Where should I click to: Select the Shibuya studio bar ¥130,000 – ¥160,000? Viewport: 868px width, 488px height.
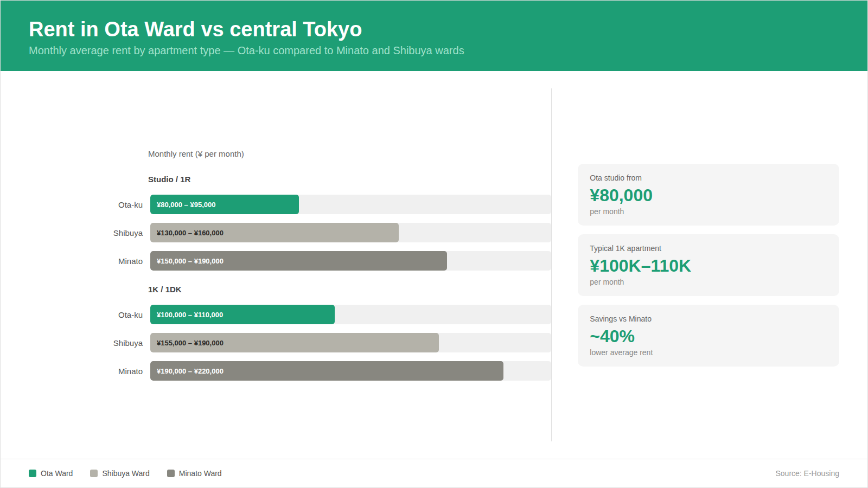pyautogui.click(x=275, y=233)
